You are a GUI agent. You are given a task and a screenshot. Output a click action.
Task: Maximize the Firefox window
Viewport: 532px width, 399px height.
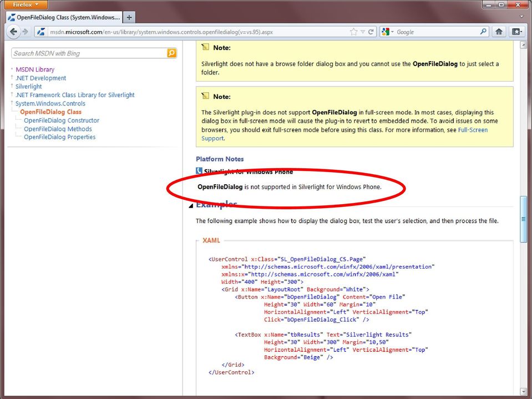point(501,5)
